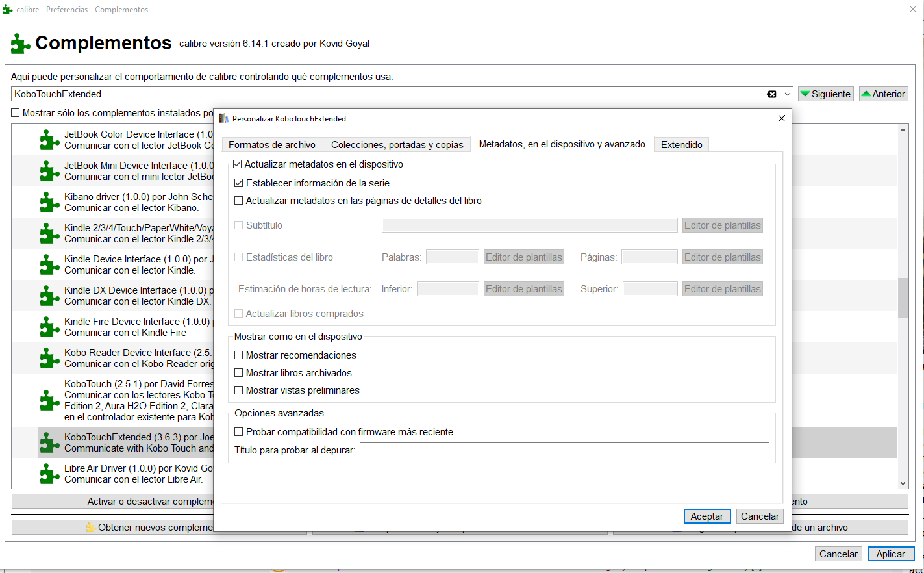Confirm the dialog with Aceptar
924x573 pixels.
pos(707,516)
